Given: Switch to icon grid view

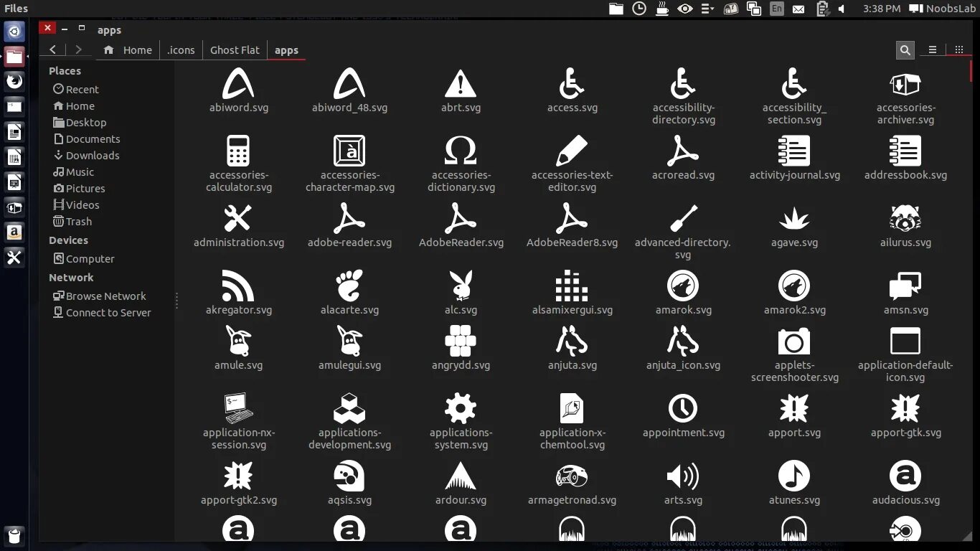Looking at the screenshot, I should click(959, 50).
